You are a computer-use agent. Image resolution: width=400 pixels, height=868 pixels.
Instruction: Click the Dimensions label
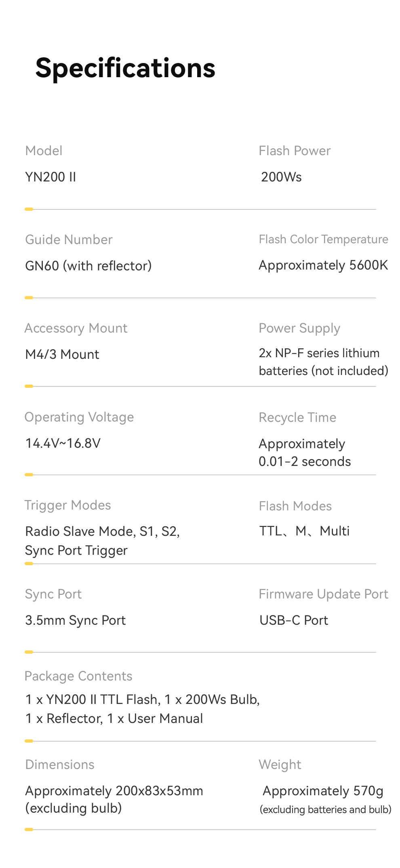(x=60, y=765)
